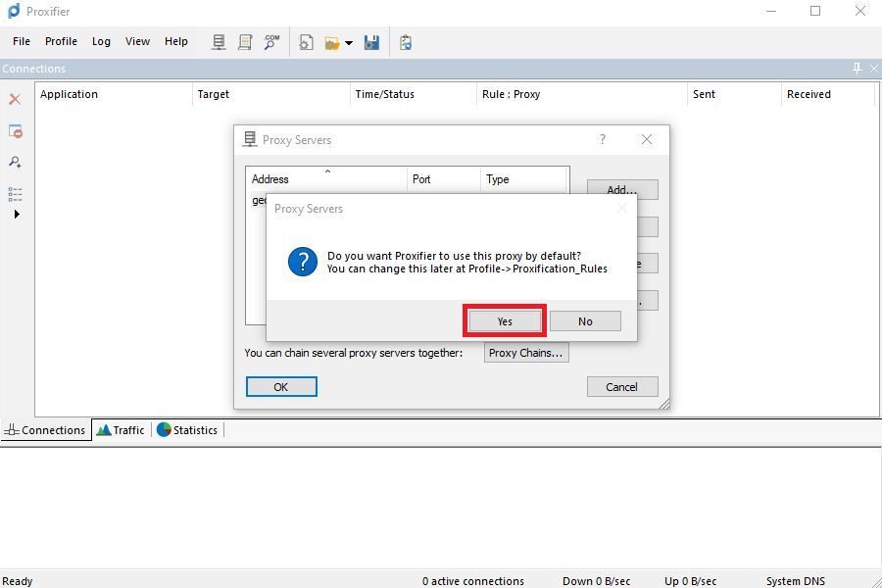
Task: Click the Proxifier logo in title bar
Action: pyautogui.click(x=14, y=11)
